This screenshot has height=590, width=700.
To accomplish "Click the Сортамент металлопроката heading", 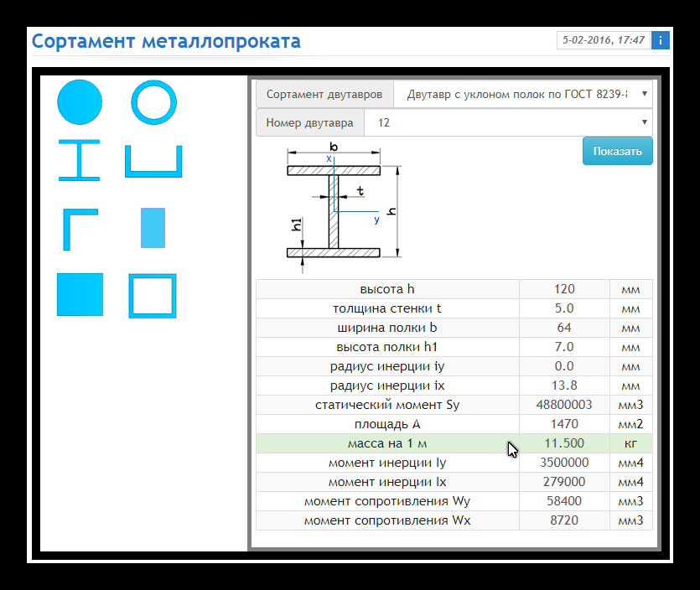I will click(166, 41).
